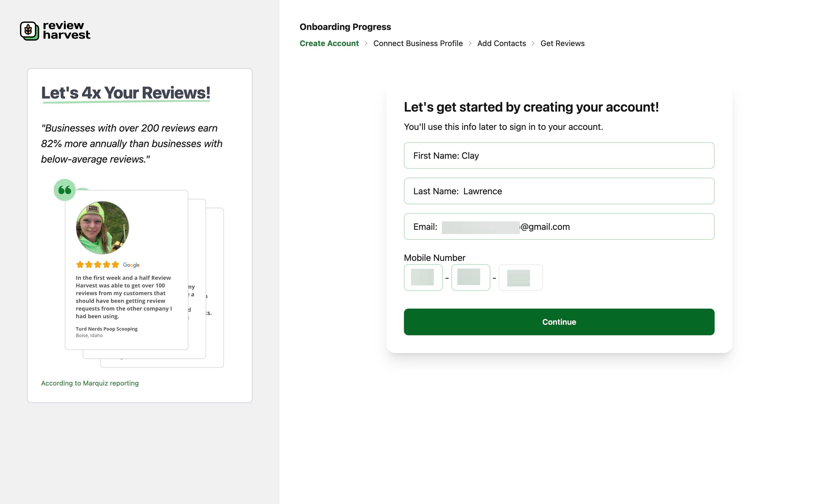Click the five-star rating on the testimonial

(97, 264)
